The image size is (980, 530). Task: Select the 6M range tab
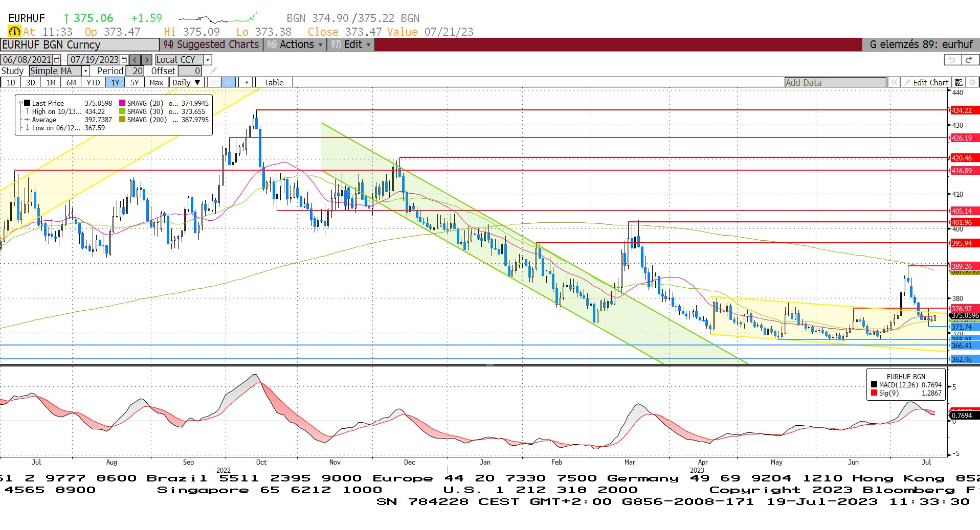(x=71, y=82)
